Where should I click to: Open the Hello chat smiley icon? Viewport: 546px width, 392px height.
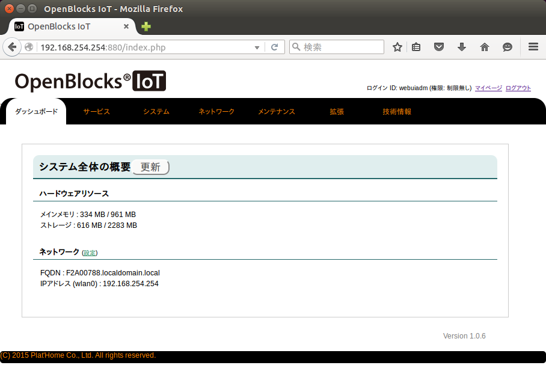(x=508, y=47)
